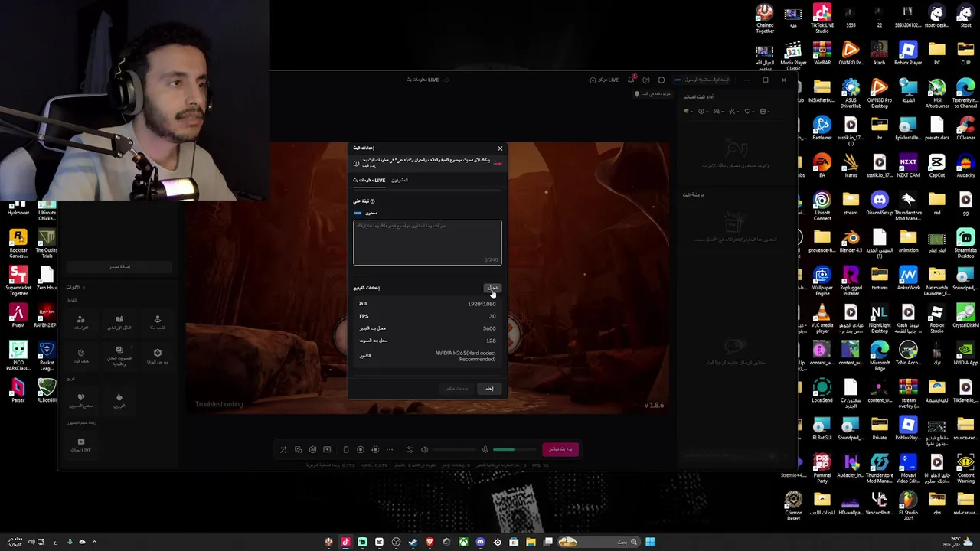Click the three-dots more icon in bottom toolbar
The width and height of the screenshot is (980, 551).
tap(390, 450)
